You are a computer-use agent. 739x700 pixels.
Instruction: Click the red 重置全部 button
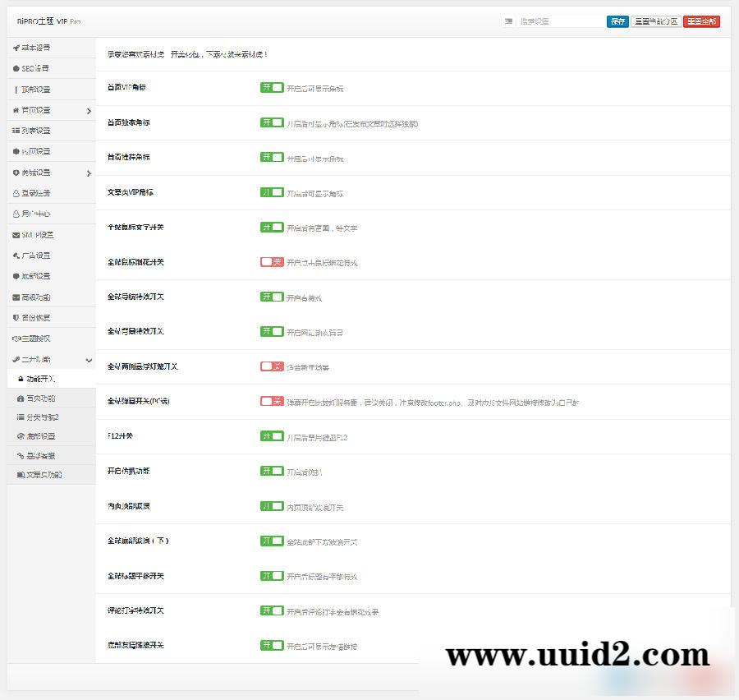pyautogui.click(x=701, y=21)
